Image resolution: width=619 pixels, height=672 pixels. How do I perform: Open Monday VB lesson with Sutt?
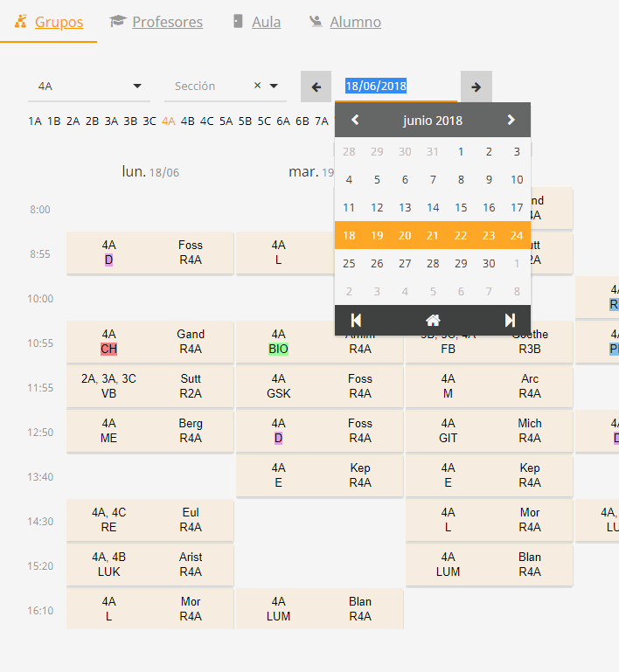point(150,386)
